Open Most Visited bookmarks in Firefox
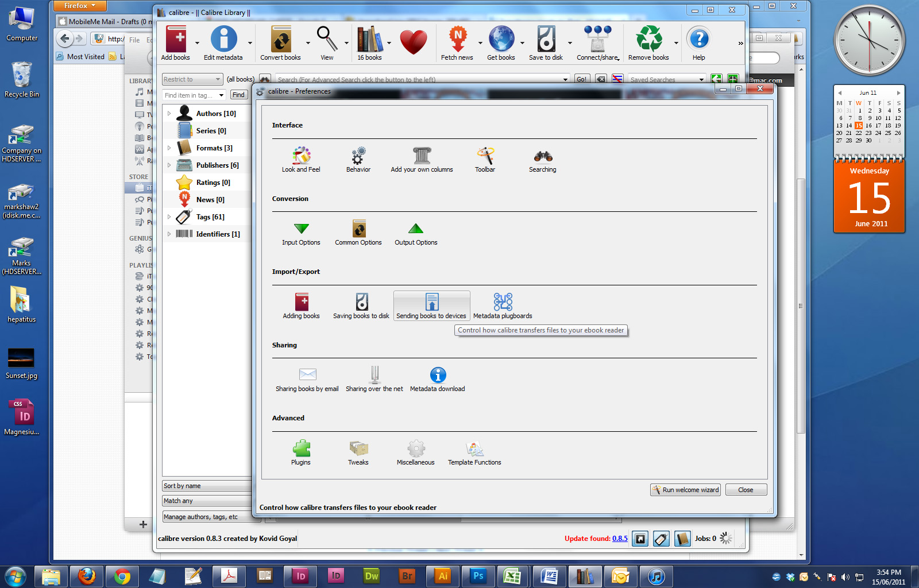919x588 pixels. coord(80,56)
